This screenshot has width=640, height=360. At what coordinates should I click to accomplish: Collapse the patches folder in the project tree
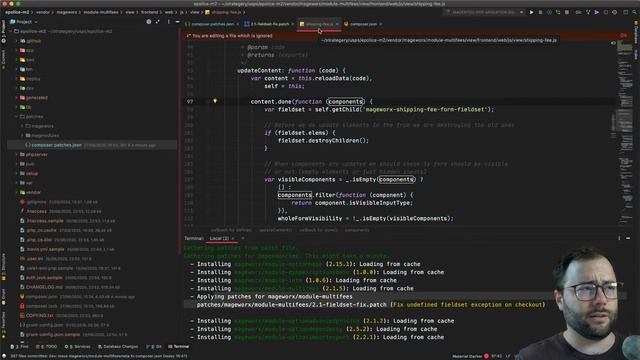(x=17, y=116)
